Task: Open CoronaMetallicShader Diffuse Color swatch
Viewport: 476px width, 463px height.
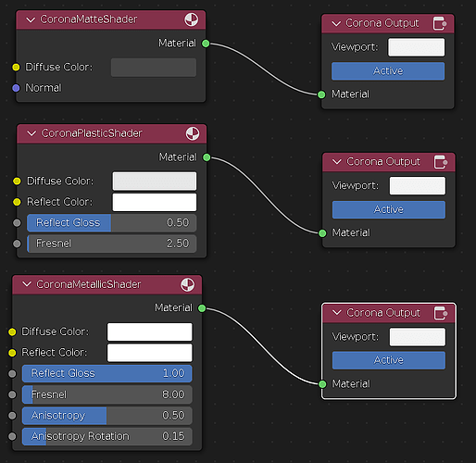Action: point(150,332)
